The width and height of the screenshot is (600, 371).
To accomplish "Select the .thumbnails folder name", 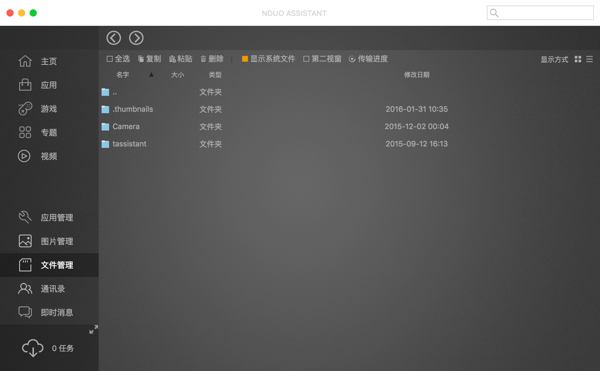I will 133,109.
